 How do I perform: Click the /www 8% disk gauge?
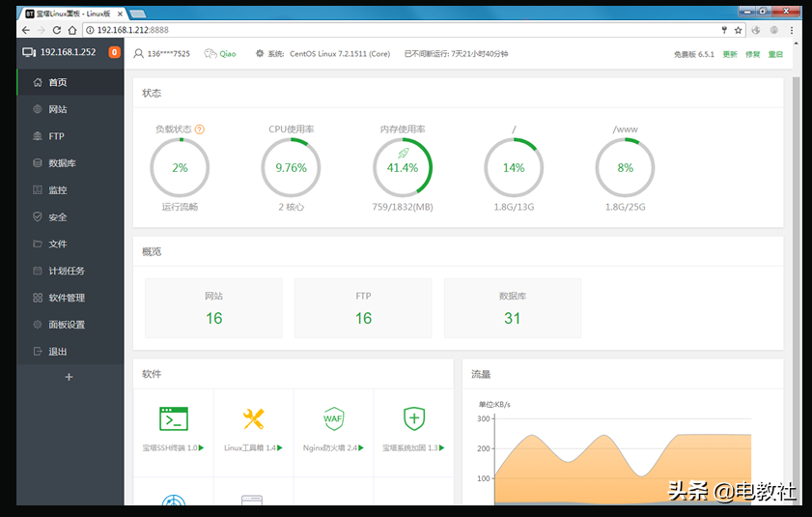click(625, 167)
